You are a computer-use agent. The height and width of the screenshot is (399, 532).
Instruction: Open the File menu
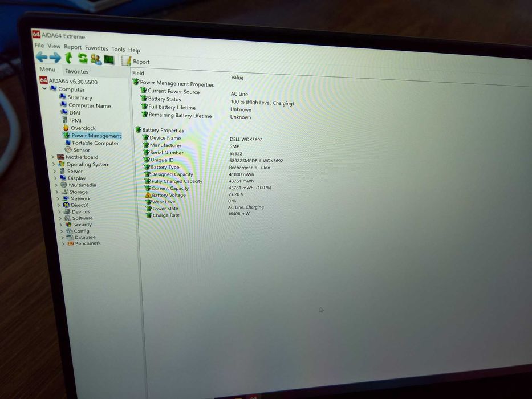pos(39,45)
